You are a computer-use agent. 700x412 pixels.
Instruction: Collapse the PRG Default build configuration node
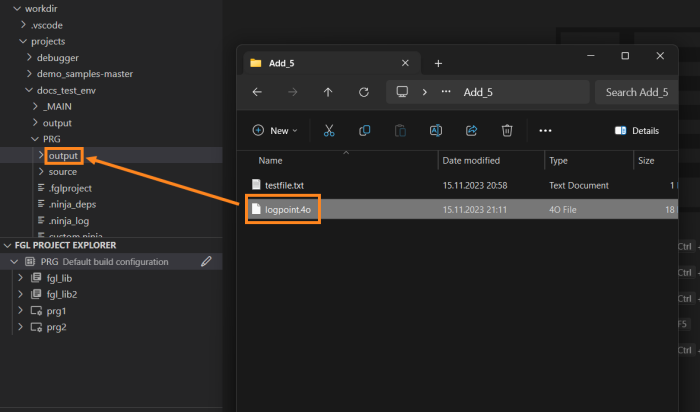(14, 262)
